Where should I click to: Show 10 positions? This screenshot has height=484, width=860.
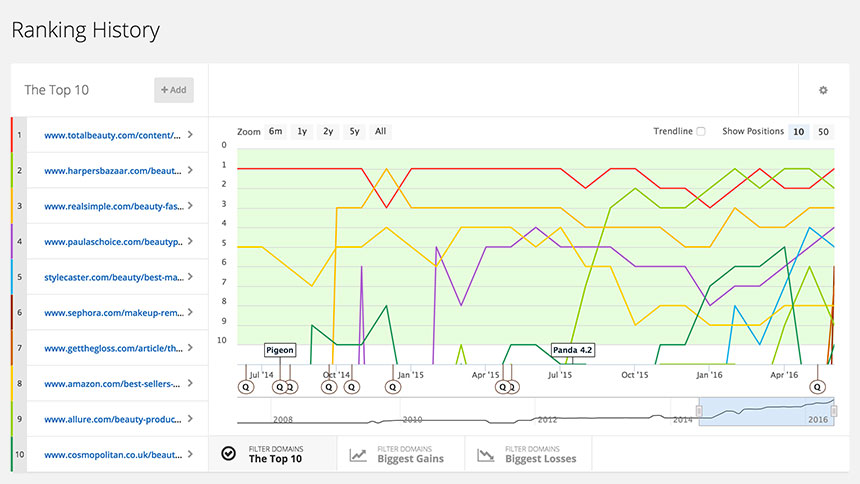799,132
